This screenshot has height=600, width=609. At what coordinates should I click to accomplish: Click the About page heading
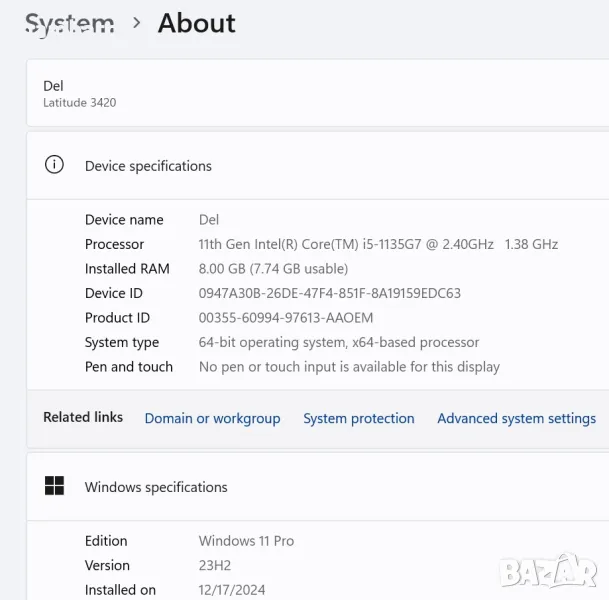tap(197, 23)
